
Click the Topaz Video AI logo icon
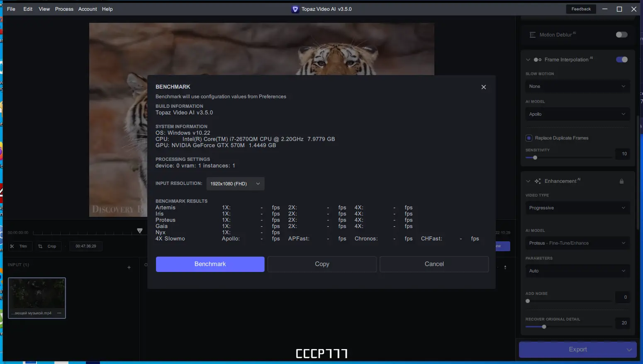coord(295,9)
